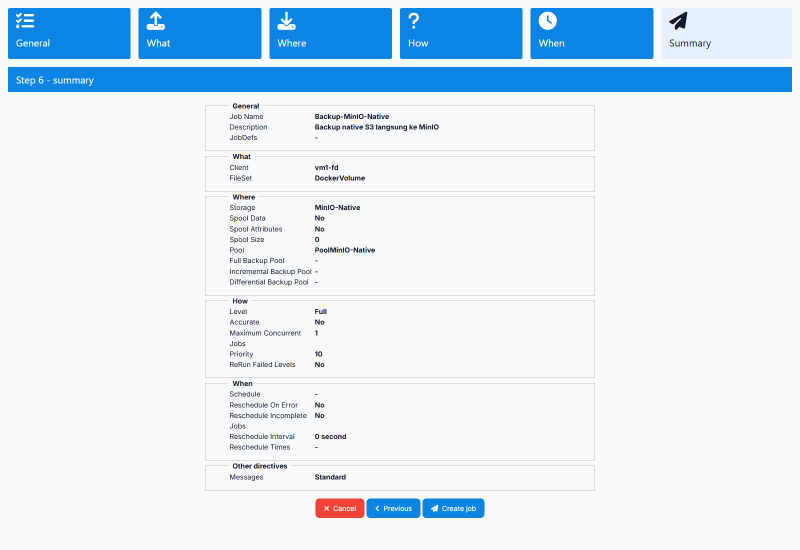Click the ReRun Failed Levels label
Image resolution: width=800 pixels, height=550 pixels.
262,365
